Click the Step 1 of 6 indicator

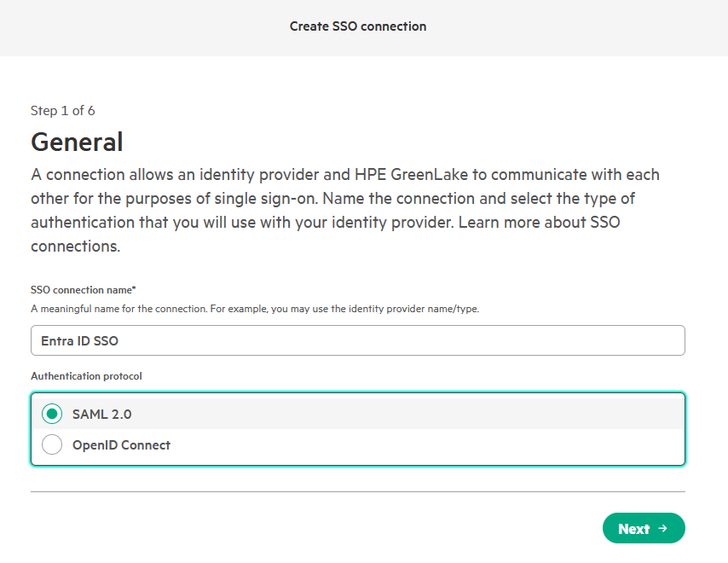pyautogui.click(x=63, y=110)
